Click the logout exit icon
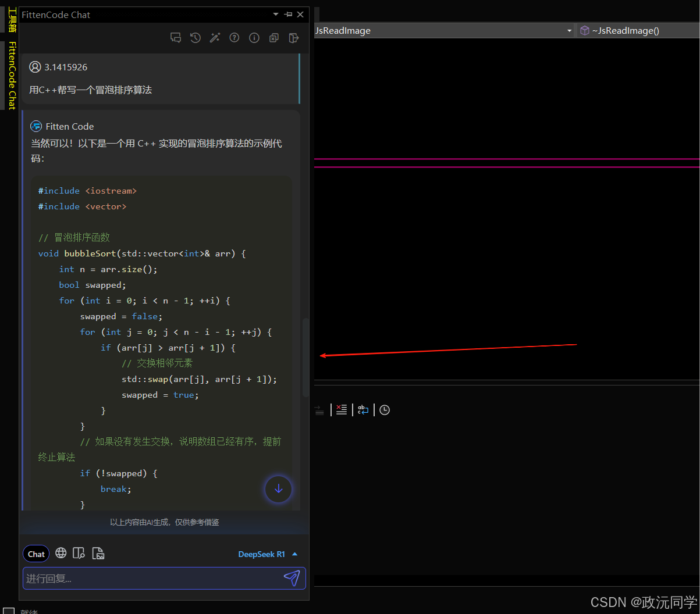700x614 pixels. click(x=294, y=38)
